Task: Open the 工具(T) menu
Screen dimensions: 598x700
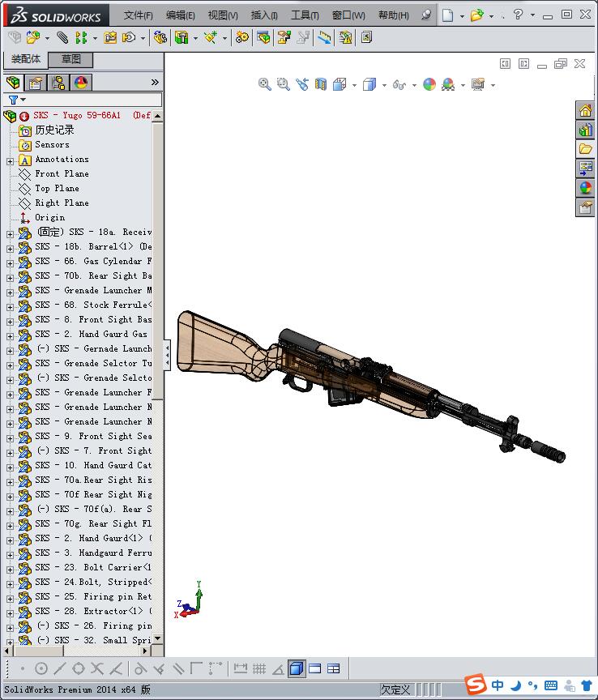Action: (x=305, y=15)
